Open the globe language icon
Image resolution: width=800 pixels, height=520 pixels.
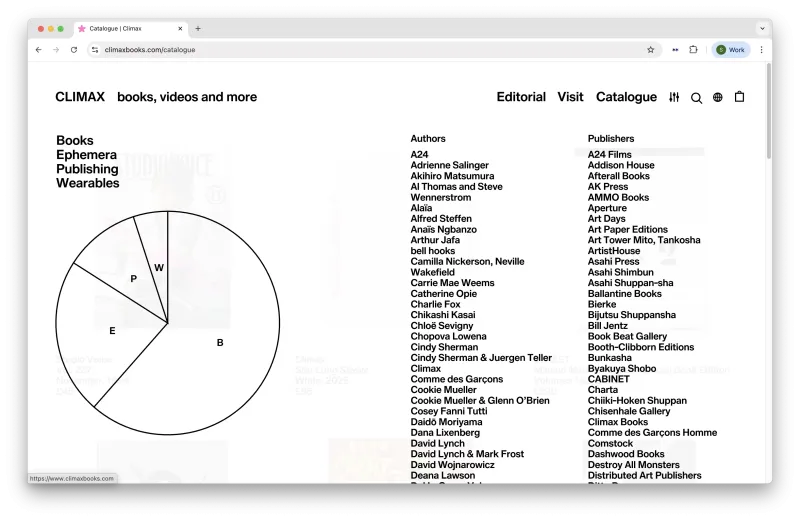pos(717,97)
